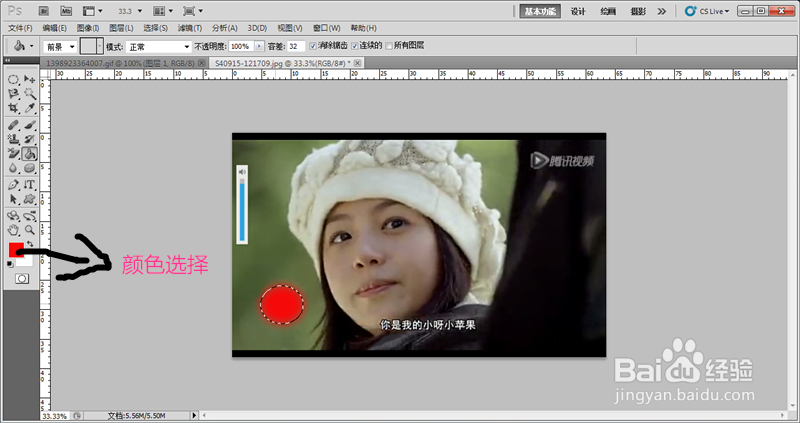Open the 文件(F) menu
Screen dimensions: 800x423
click(20, 28)
